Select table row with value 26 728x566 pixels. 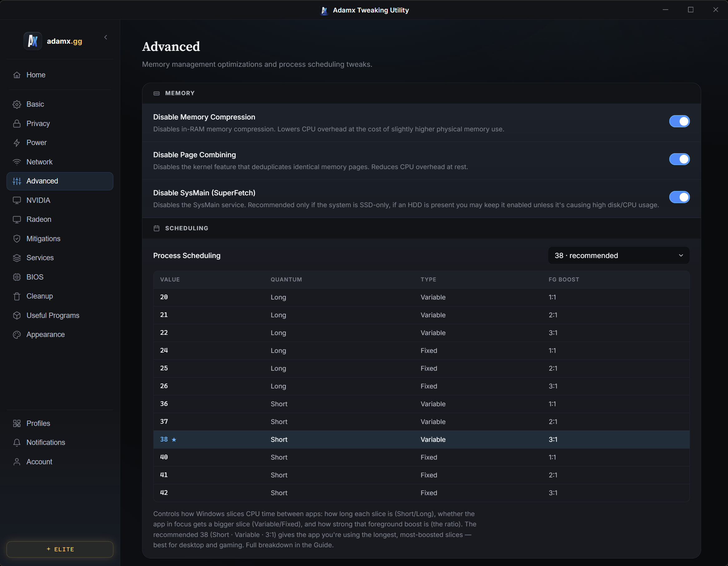click(x=421, y=386)
